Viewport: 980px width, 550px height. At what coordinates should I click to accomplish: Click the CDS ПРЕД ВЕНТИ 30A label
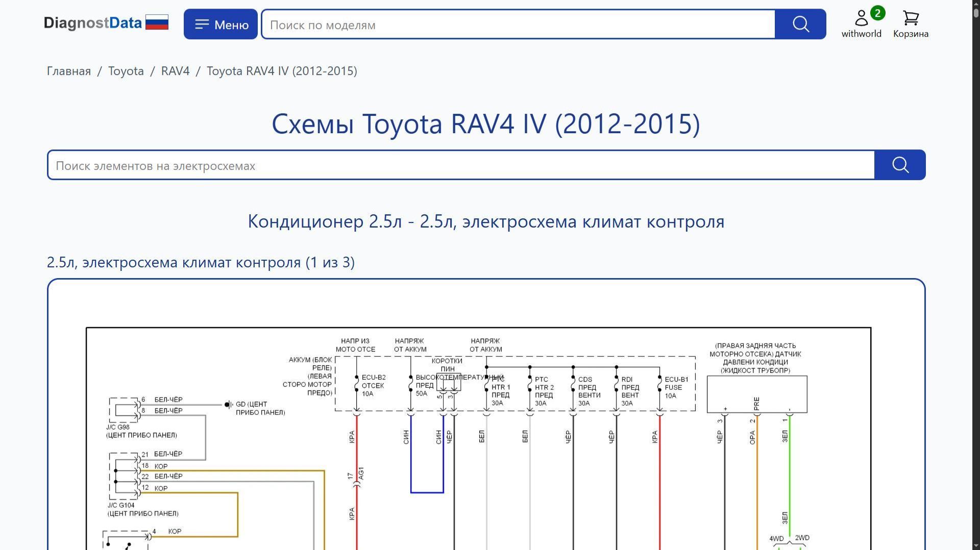pos(589,391)
